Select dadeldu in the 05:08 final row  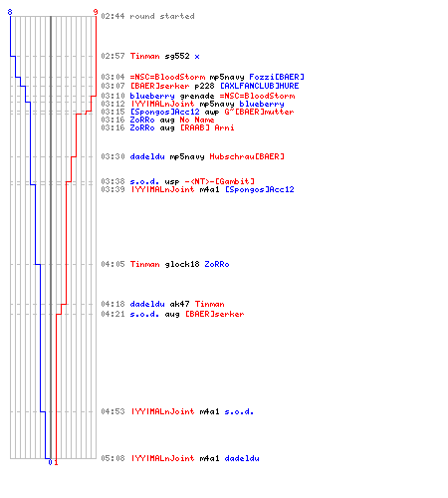(242, 458)
